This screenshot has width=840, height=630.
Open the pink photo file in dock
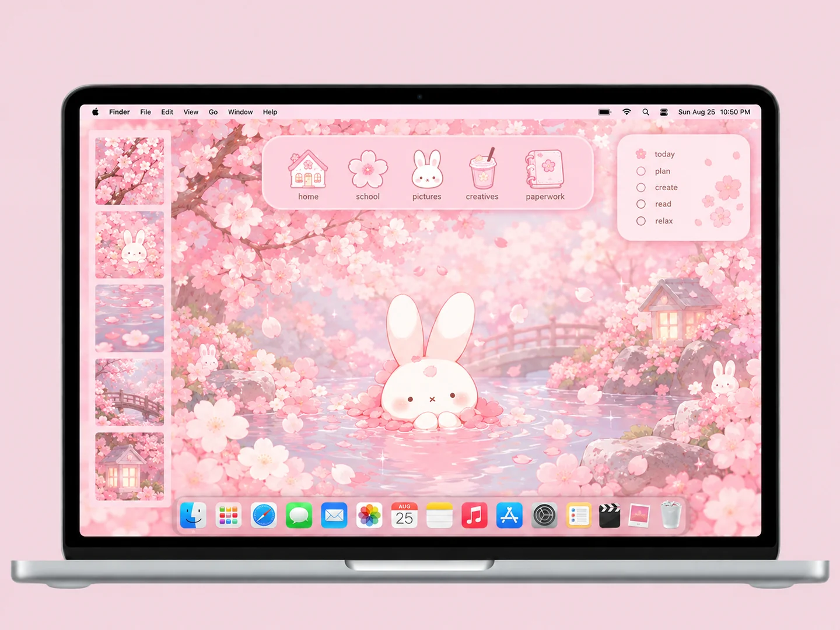(x=639, y=516)
